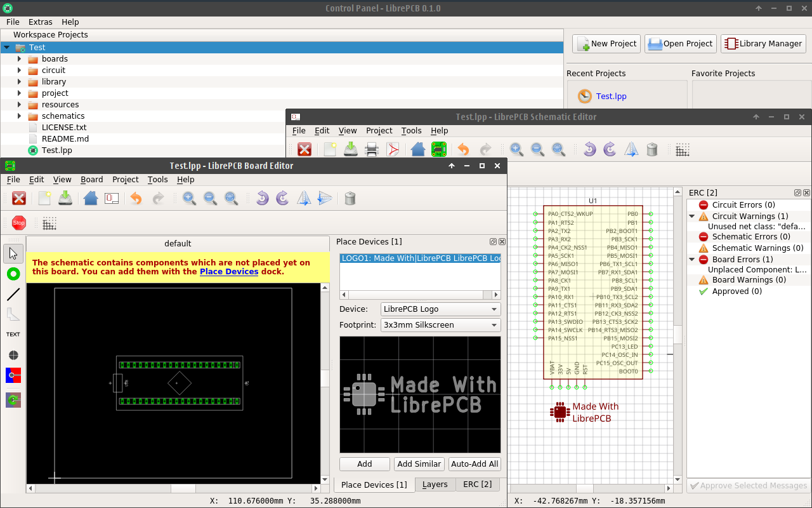Image resolution: width=812 pixels, height=508 pixels.
Task: Grid icon in Schematic Editor toolbar
Action: (683, 149)
